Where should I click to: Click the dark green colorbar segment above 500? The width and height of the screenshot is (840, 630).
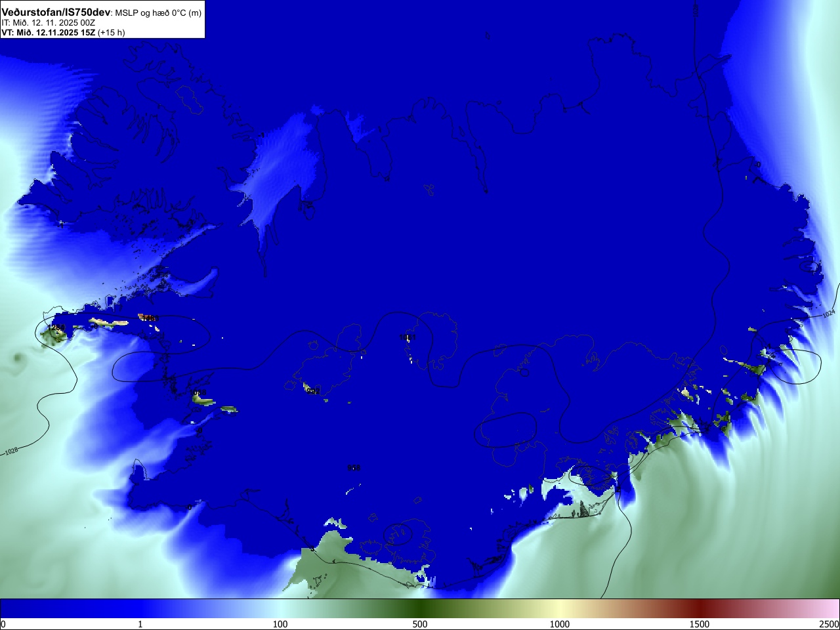(x=420, y=608)
